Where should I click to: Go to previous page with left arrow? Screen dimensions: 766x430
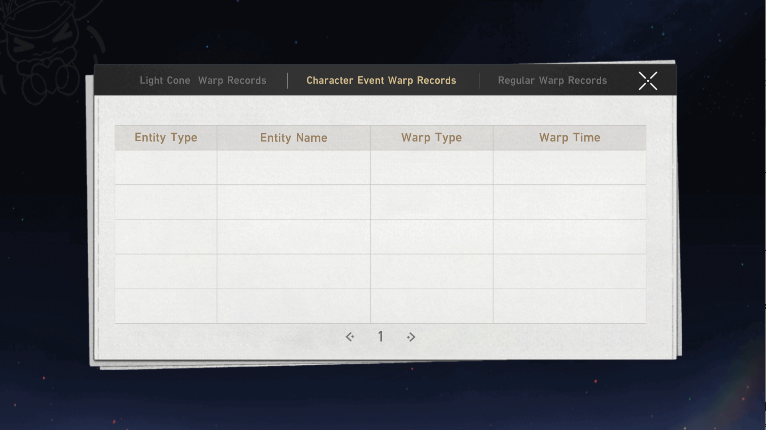(350, 337)
